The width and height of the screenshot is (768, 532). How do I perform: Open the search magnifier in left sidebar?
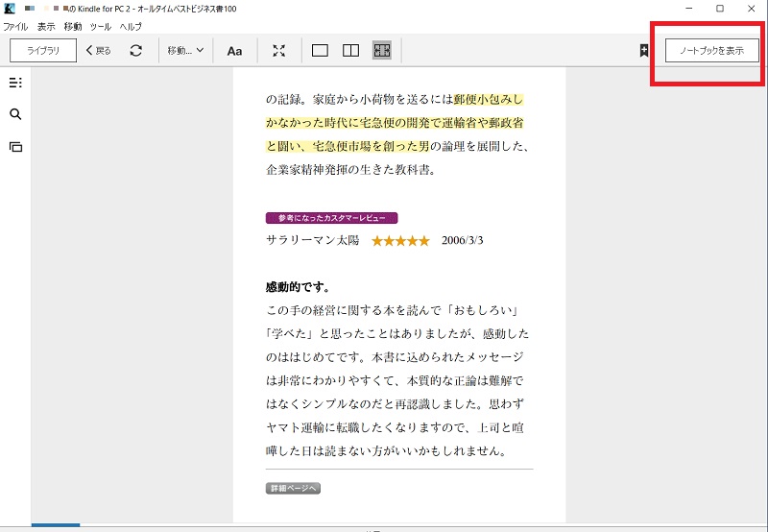15,114
